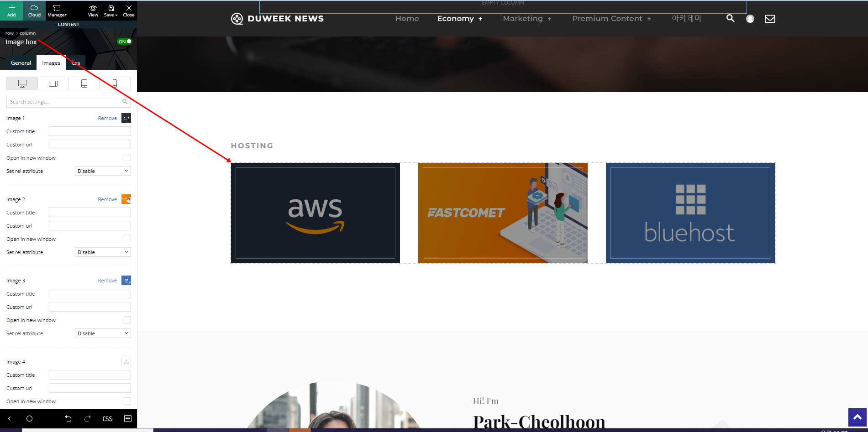Select the tablet landscape viewport icon
This screenshot has height=432, width=868.
(53, 83)
